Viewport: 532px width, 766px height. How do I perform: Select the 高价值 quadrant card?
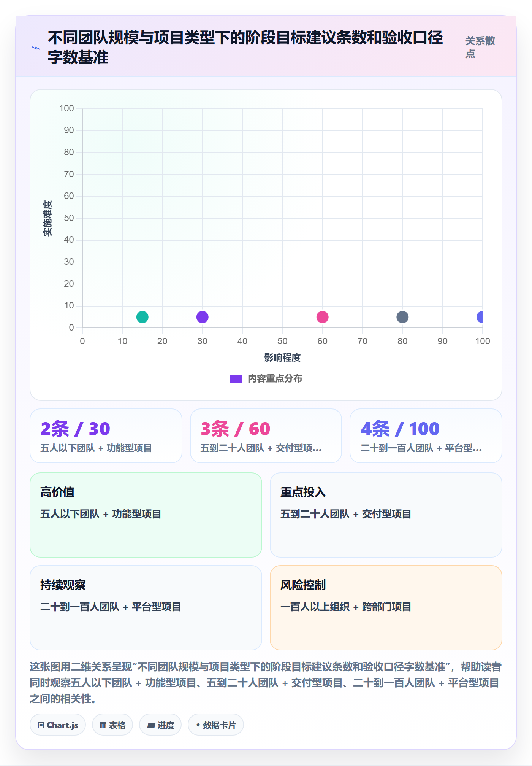click(x=146, y=515)
